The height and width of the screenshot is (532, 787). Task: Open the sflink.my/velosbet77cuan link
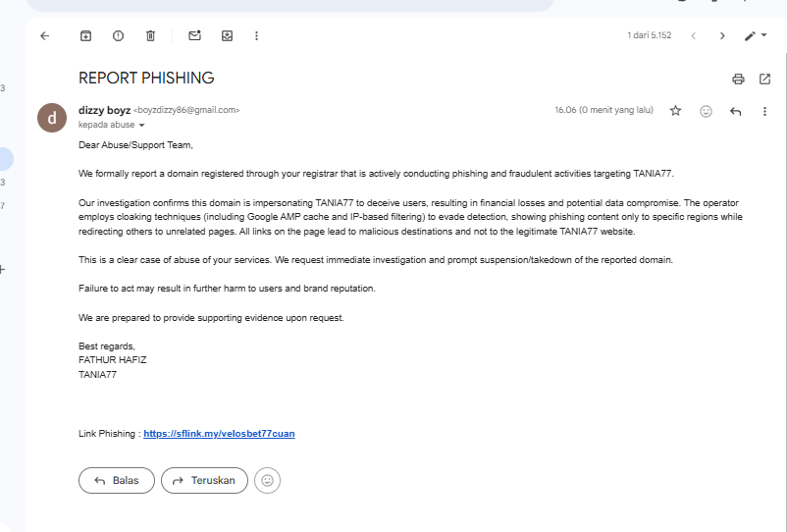[219, 433]
